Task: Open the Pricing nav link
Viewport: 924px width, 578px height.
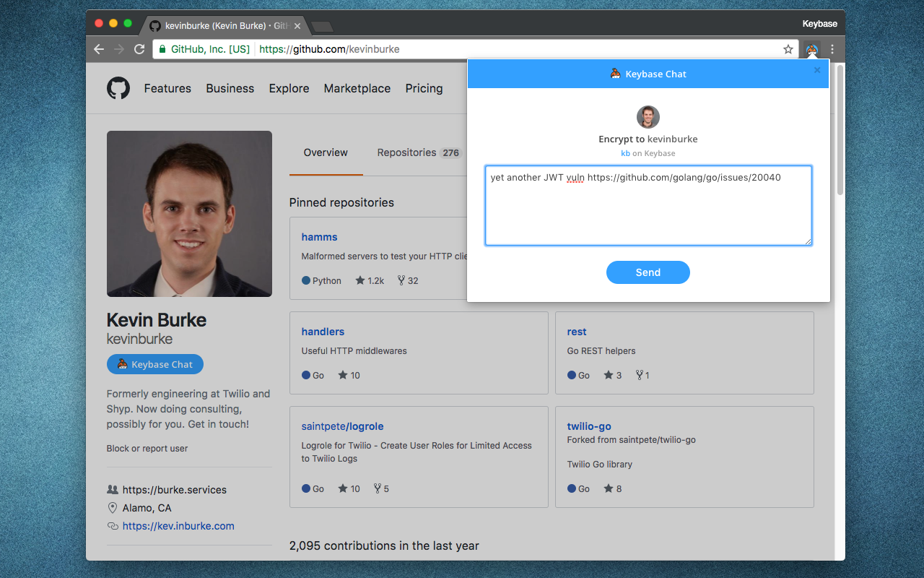Action: pos(424,88)
